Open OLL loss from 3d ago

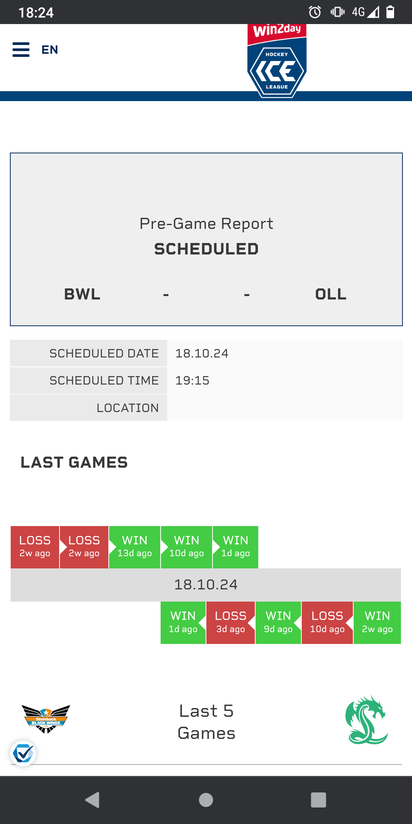point(231,623)
